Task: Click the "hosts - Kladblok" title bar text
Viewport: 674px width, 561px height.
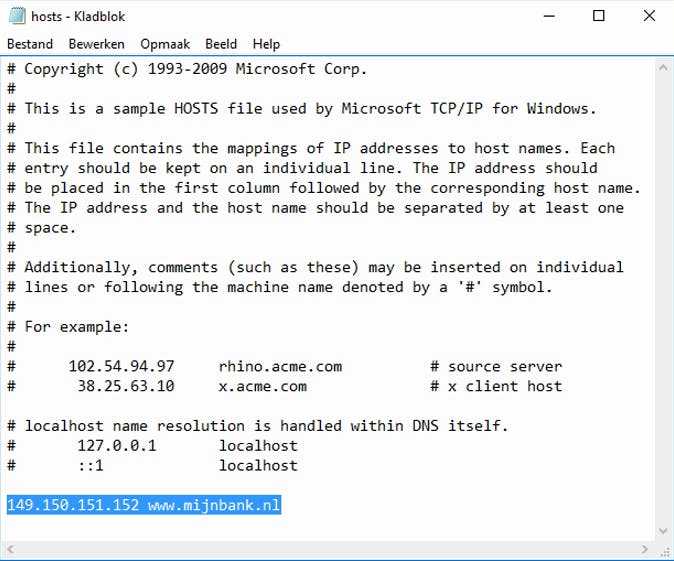Action: (78, 16)
